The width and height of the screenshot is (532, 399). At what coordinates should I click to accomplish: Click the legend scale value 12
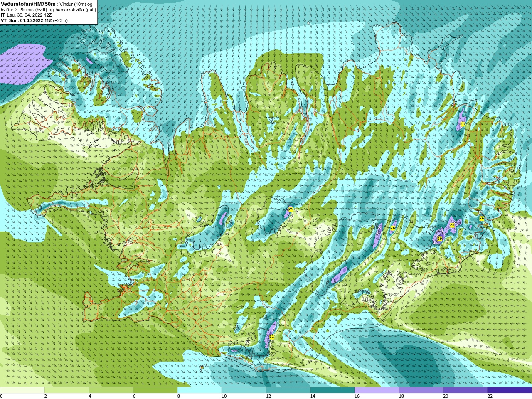268,396
